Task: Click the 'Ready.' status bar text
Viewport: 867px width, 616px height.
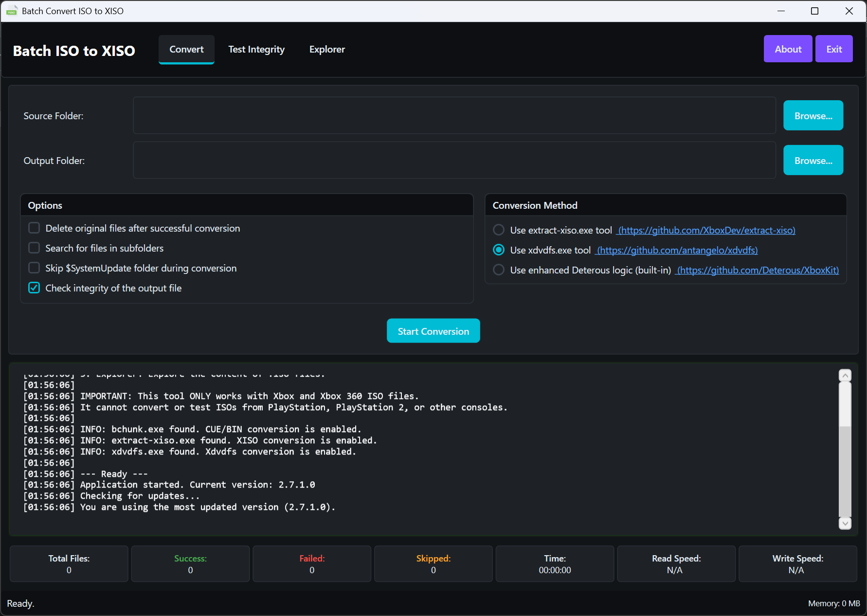Action: (x=20, y=603)
